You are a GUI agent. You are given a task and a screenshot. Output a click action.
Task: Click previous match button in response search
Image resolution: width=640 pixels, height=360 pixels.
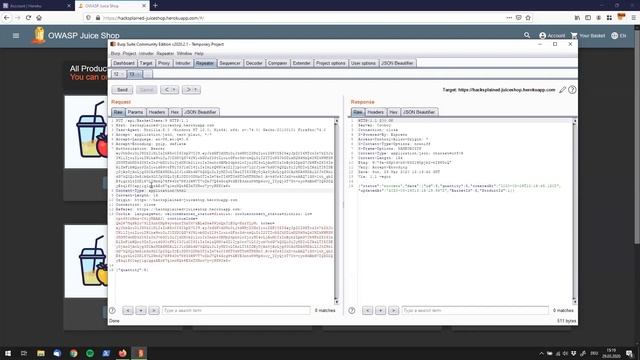click(367, 311)
